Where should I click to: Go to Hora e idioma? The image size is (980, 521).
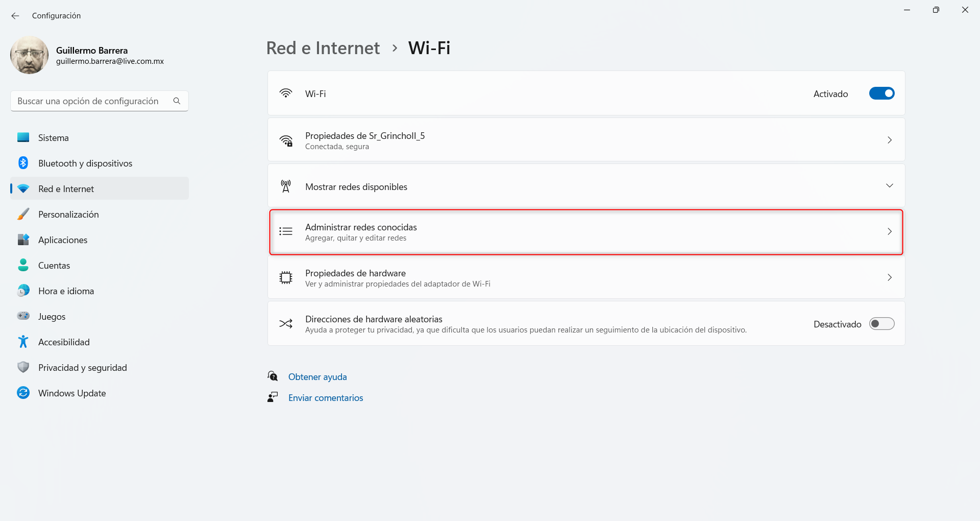[66, 291]
